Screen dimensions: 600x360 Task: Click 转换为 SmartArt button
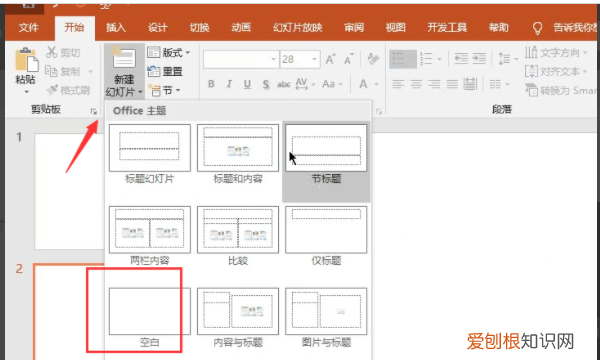[x=561, y=90]
